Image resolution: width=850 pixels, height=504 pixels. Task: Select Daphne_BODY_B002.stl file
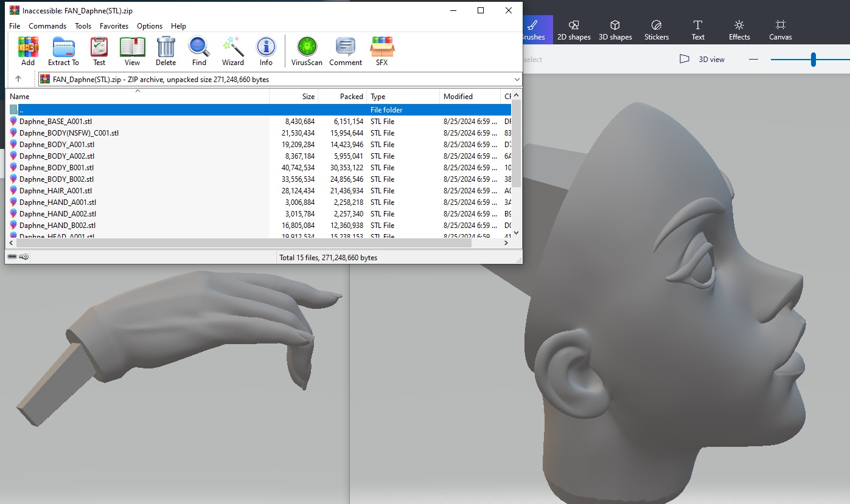point(259,179)
